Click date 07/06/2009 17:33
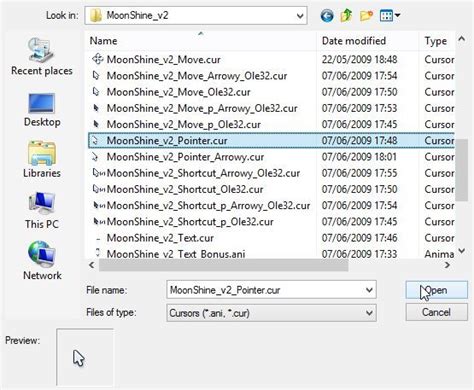This screenshot has width=474, height=390. click(359, 254)
